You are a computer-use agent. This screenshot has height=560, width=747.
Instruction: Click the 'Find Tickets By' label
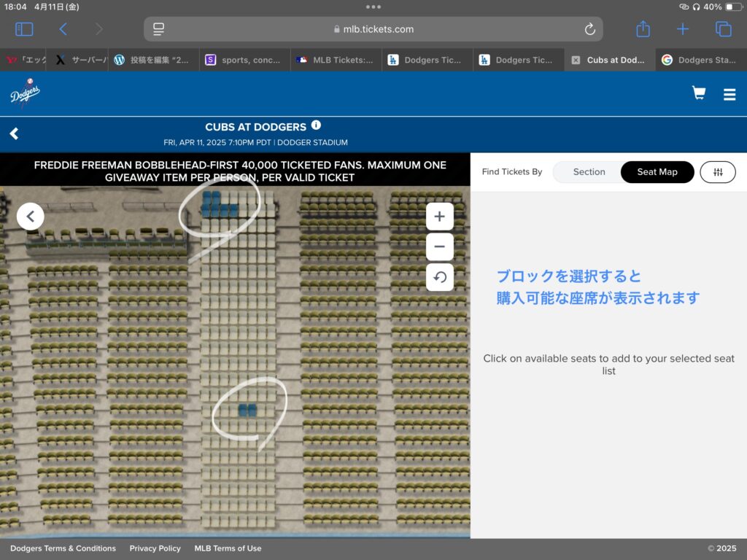(512, 172)
